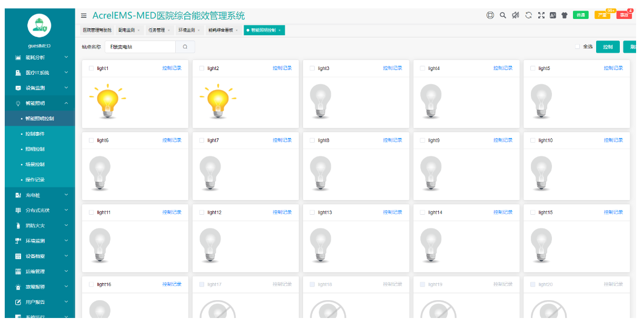
Task: Click the search icon button beside 站点名称 field
Action: (x=185, y=47)
